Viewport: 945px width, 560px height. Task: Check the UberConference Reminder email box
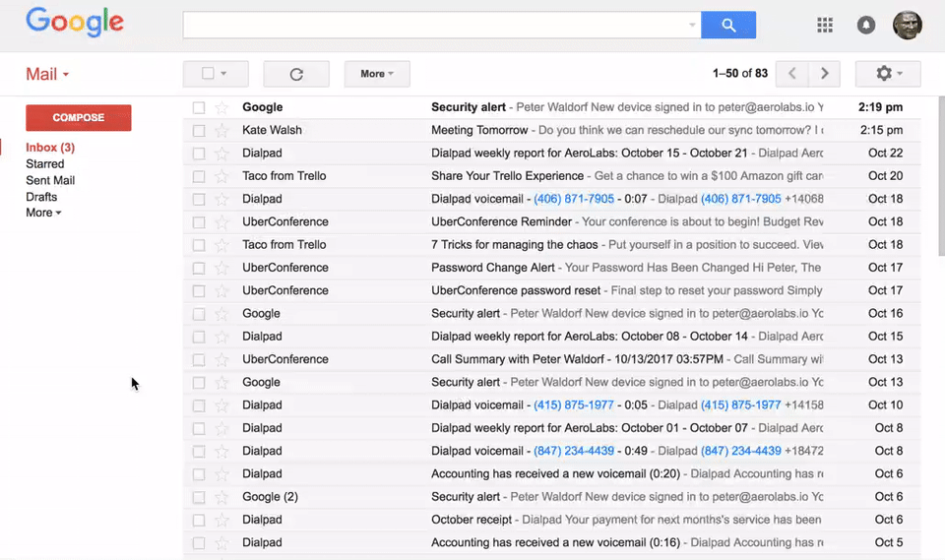[x=198, y=221]
